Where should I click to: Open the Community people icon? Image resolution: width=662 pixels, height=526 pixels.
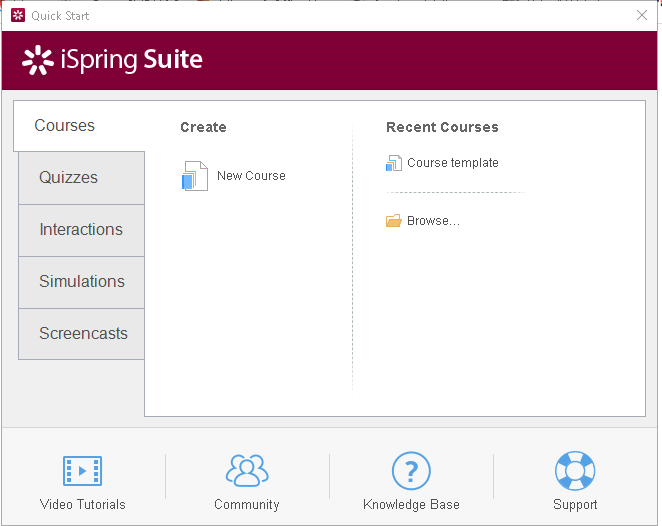click(x=247, y=470)
